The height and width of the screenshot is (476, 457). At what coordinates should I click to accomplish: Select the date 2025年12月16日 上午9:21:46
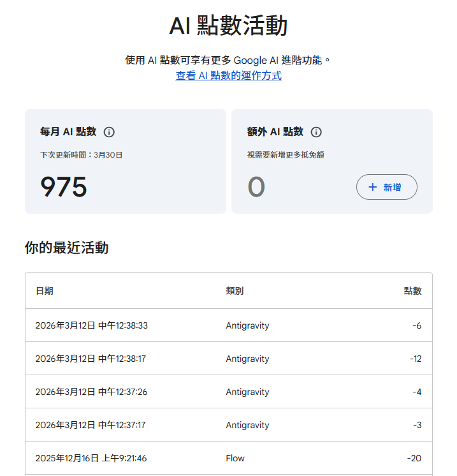coord(91,458)
